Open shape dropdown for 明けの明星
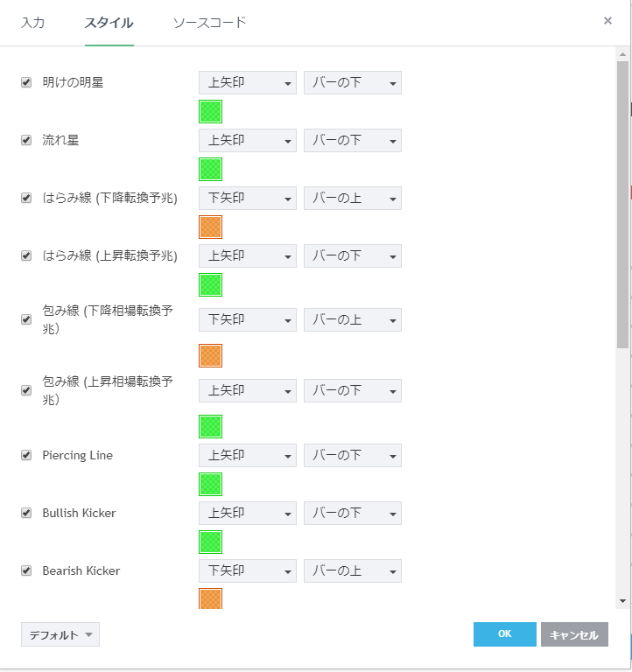The image size is (632, 672). click(248, 83)
